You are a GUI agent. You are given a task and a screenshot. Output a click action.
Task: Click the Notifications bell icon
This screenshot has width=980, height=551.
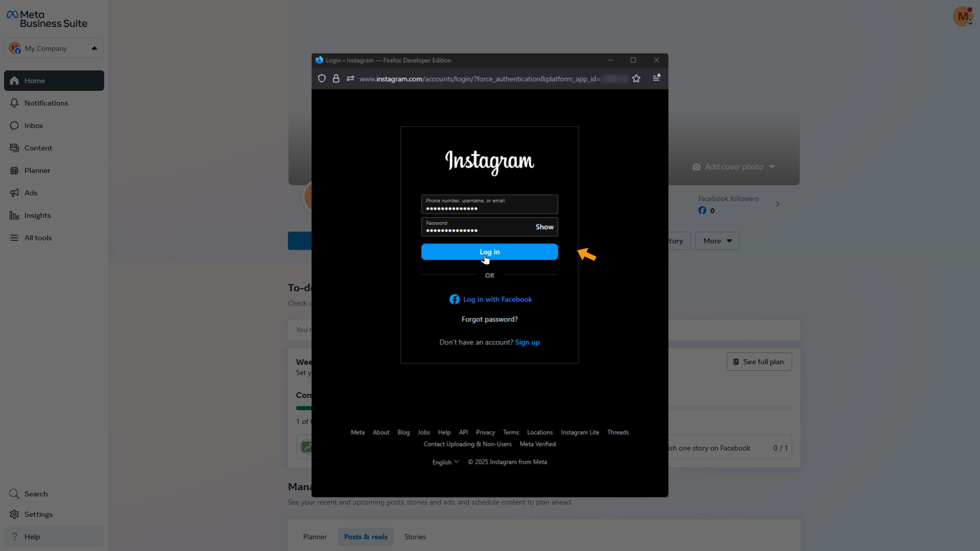pyautogui.click(x=14, y=103)
